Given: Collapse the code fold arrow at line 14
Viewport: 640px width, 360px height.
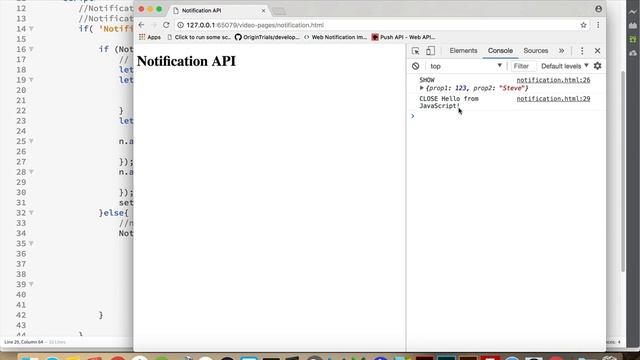Looking at the screenshot, I should point(31,29).
